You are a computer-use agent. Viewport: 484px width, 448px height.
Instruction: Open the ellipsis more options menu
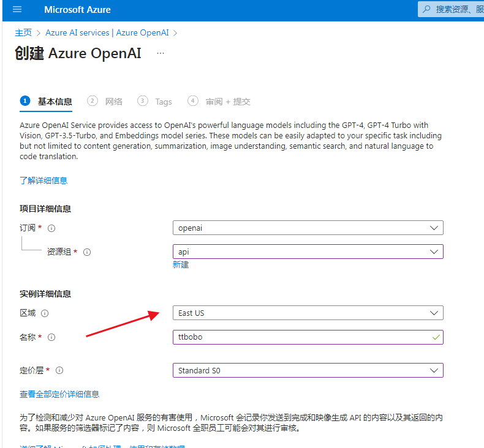click(x=160, y=53)
